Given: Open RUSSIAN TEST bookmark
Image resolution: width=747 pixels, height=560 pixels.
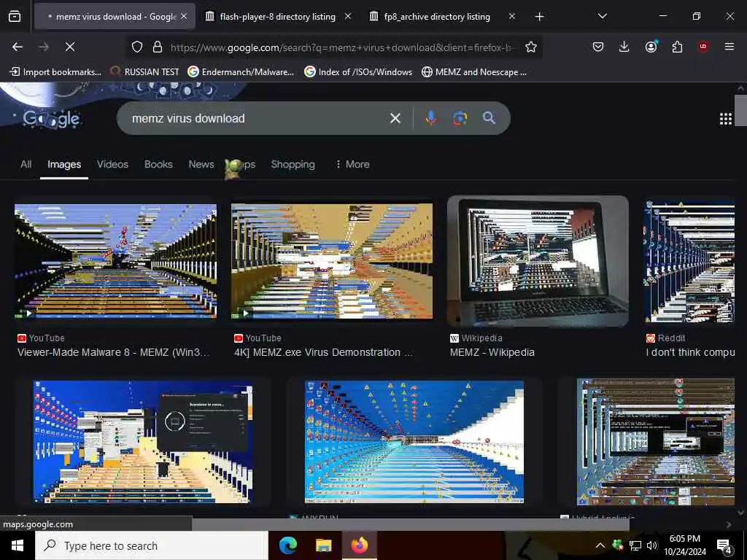Looking at the screenshot, I should click(x=144, y=72).
